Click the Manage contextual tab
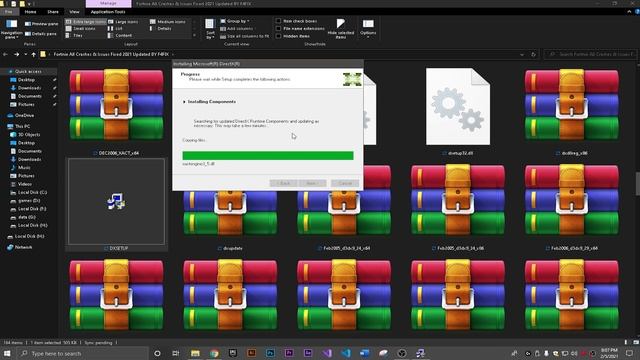The image size is (640, 360). [108, 3]
